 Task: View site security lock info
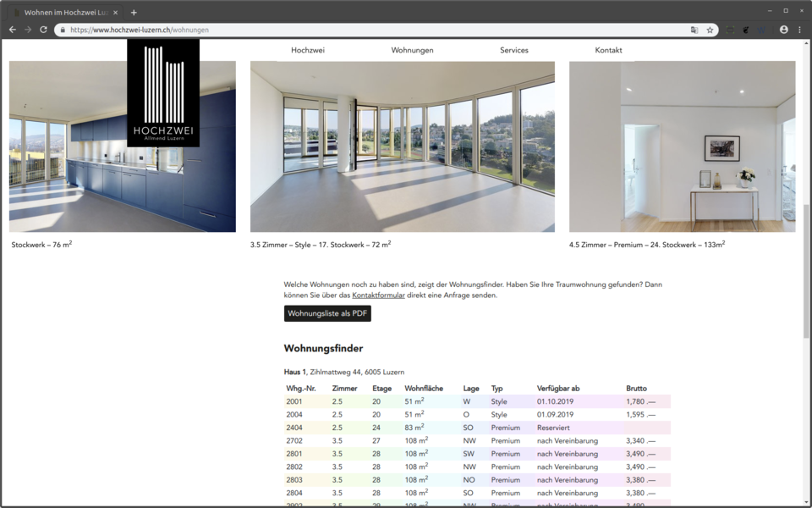point(63,30)
